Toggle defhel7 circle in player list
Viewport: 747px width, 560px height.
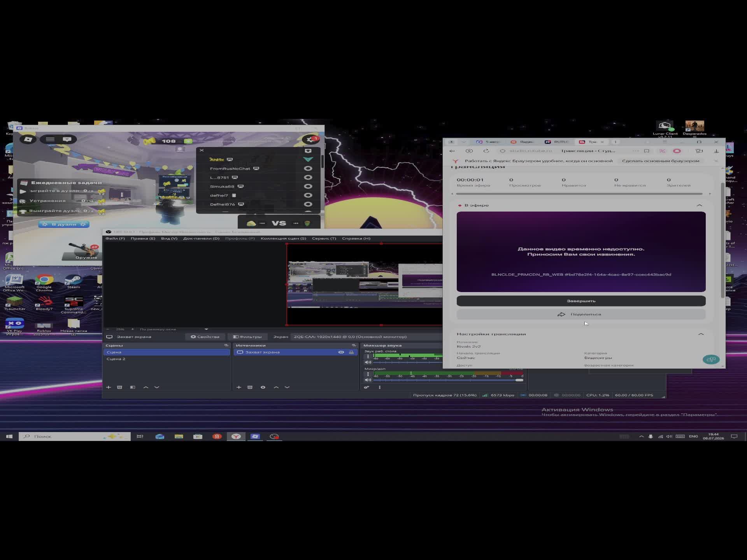point(308,195)
